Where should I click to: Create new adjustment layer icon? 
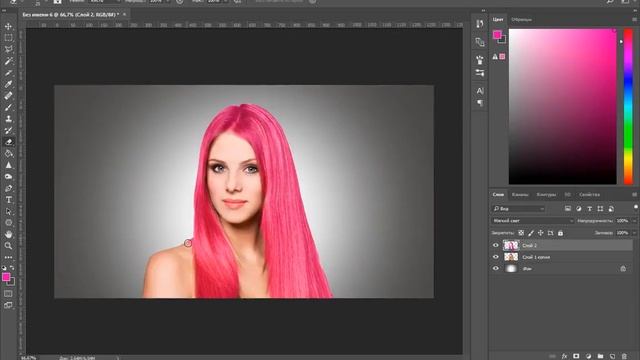(588, 356)
